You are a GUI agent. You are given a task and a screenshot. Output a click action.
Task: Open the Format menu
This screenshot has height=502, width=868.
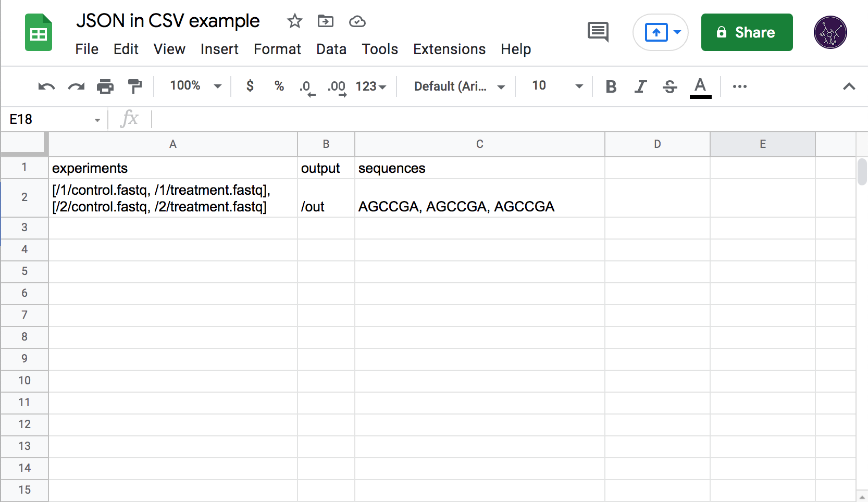click(277, 49)
